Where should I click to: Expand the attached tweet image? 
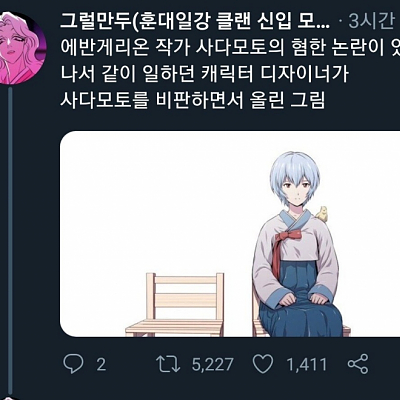click(230, 234)
